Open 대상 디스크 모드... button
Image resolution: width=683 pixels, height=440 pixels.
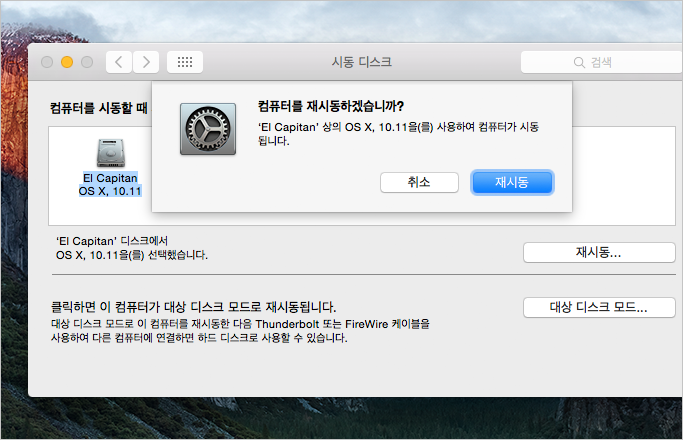tap(599, 307)
